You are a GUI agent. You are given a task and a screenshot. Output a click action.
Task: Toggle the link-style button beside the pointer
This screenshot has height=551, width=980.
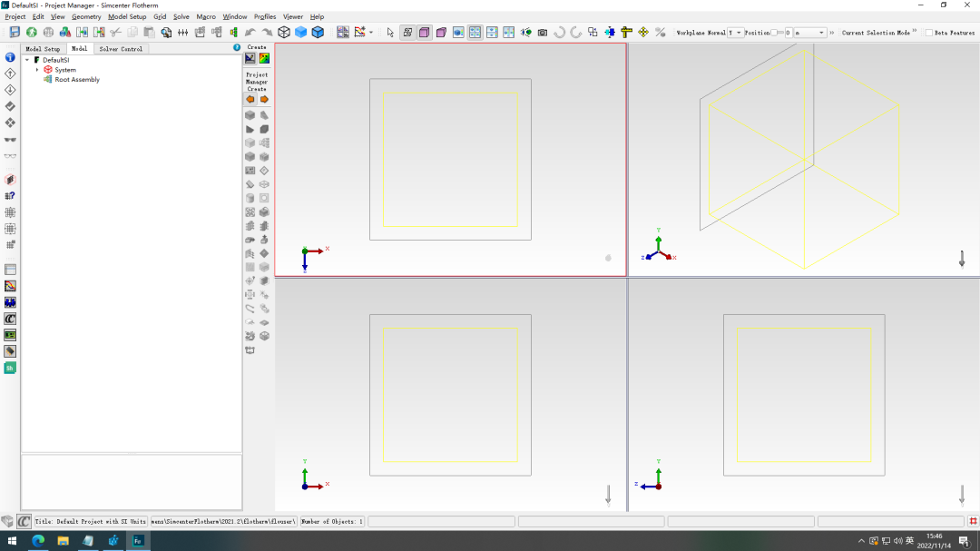pos(407,32)
